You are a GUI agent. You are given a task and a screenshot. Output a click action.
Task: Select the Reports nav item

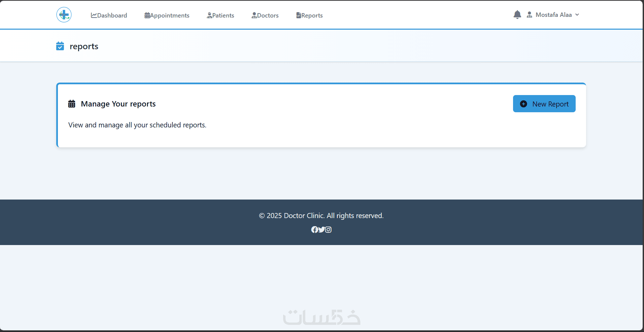pos(309,15)
